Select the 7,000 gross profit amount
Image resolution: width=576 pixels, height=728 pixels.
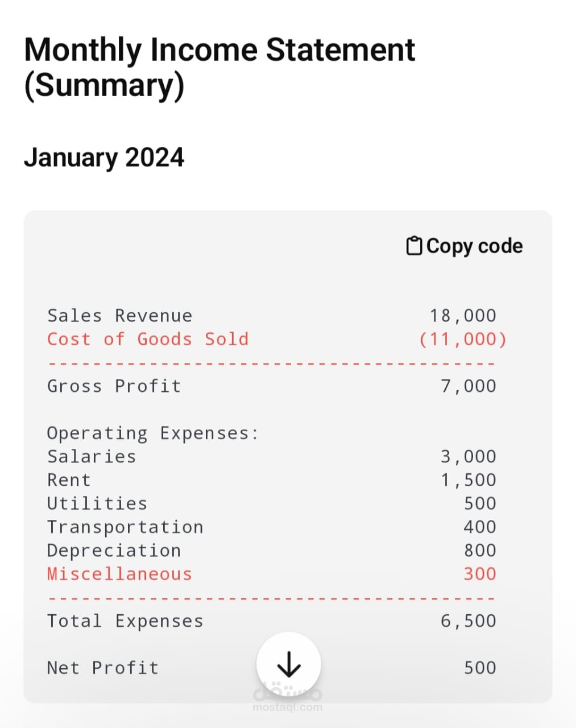tap(469, 386)
